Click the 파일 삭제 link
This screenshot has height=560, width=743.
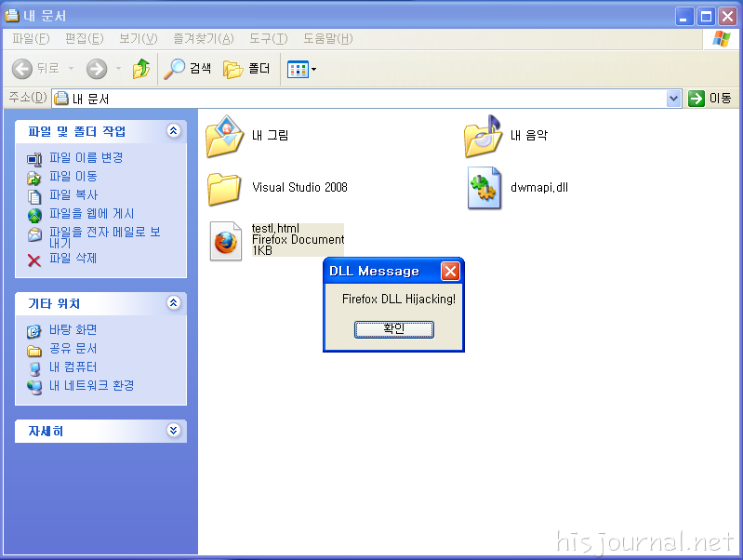[73, 259]
